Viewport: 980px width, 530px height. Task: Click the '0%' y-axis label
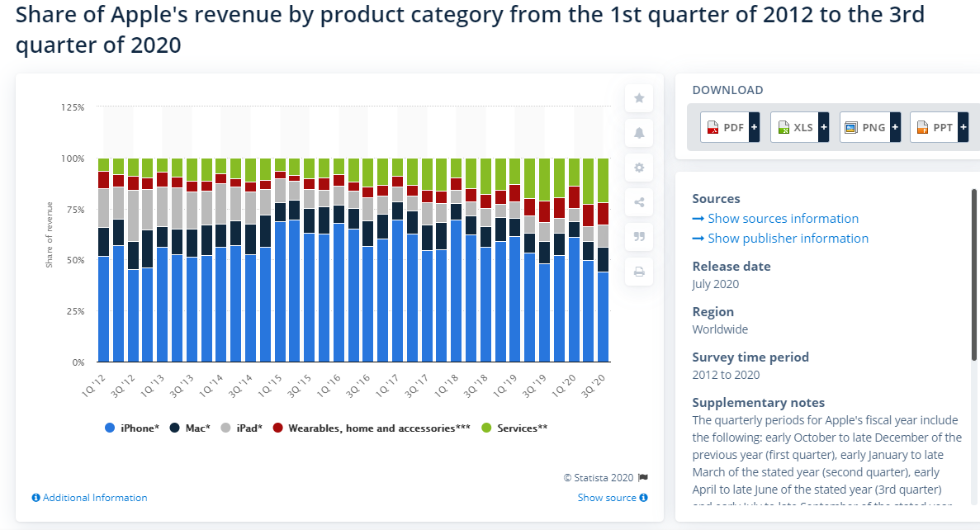[x=78, y=362]
